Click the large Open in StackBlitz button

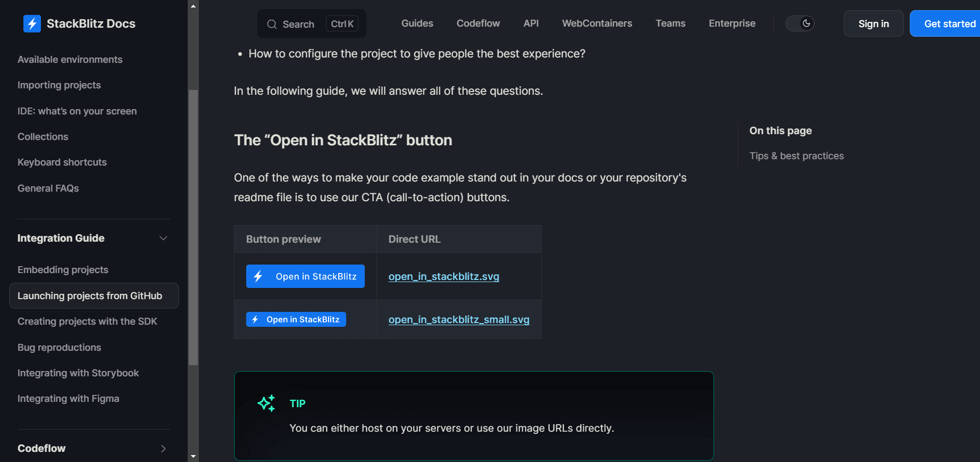305,276
